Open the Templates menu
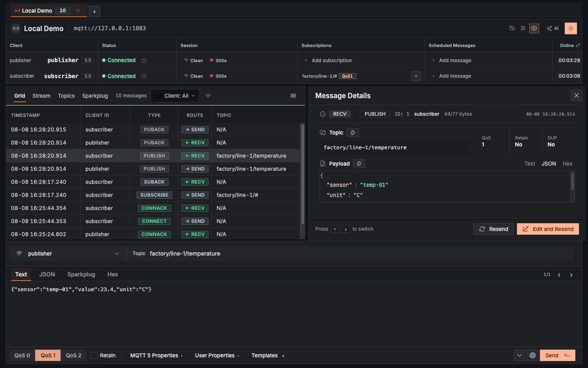The image size is (588, 368). (268, 355)
